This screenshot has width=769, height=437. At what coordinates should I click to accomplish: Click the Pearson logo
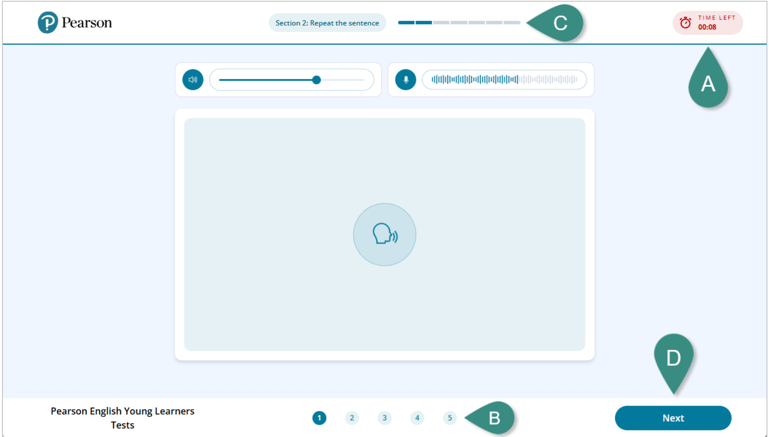tap(74, 22)
